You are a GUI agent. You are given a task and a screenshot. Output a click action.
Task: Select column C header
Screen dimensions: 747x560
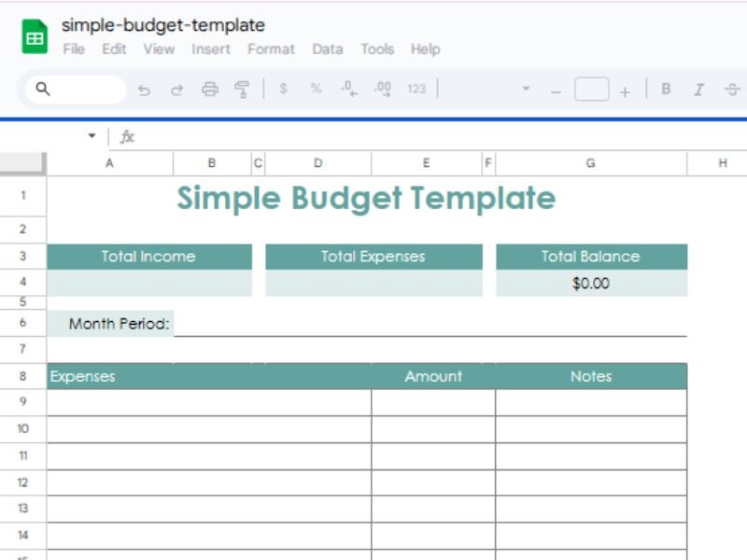coord(259,163)
